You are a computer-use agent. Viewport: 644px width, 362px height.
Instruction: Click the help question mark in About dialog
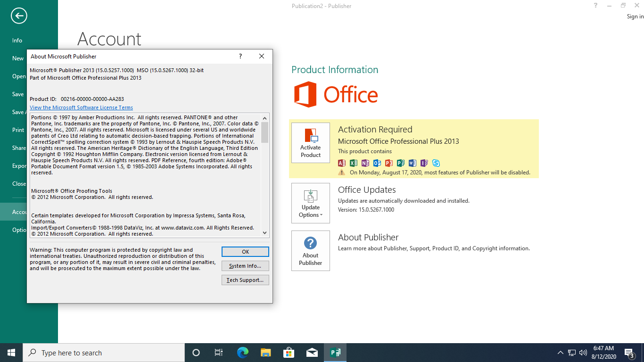pyautogui.click(x=240, y=56)
